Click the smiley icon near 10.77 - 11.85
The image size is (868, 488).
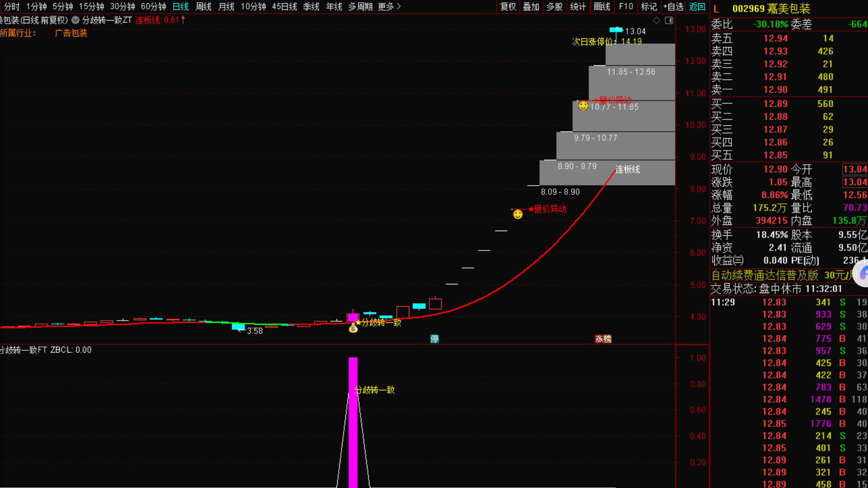tap(583, 106)
